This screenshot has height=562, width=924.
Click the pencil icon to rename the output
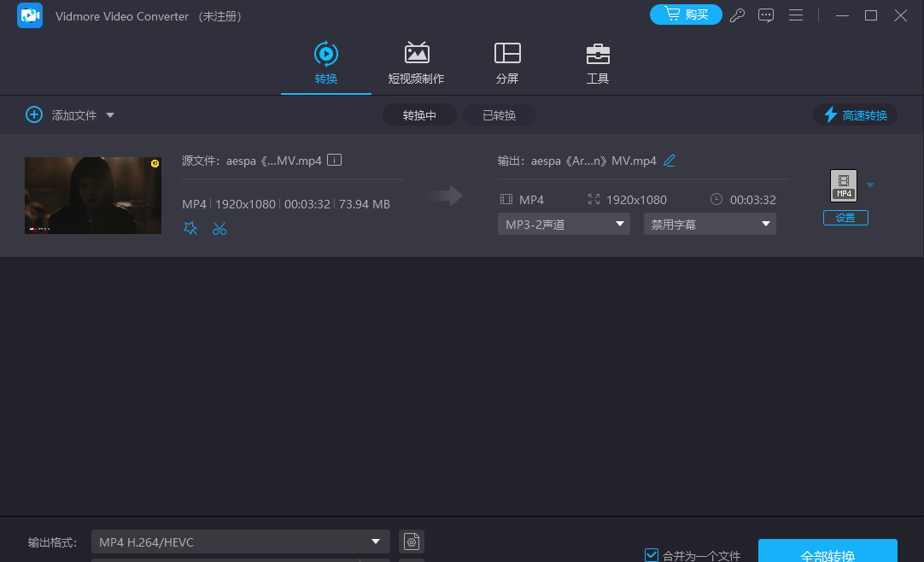point(670,160)
